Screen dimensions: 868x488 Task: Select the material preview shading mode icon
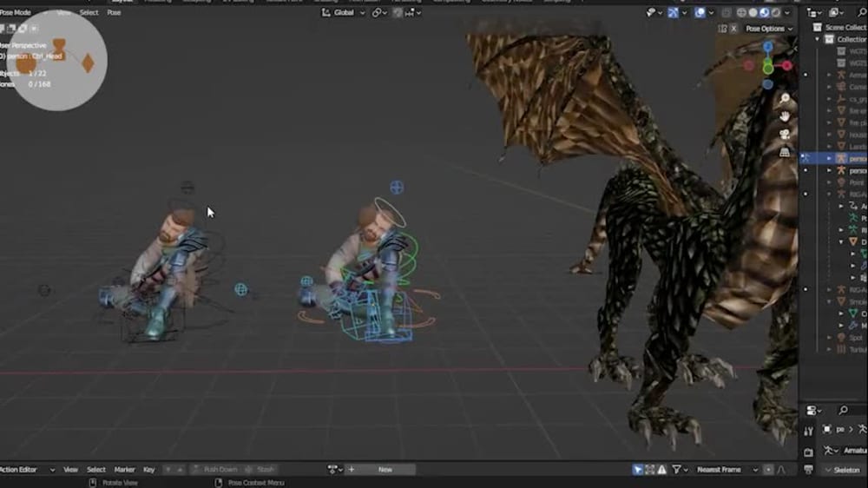(x=765, y=12)
